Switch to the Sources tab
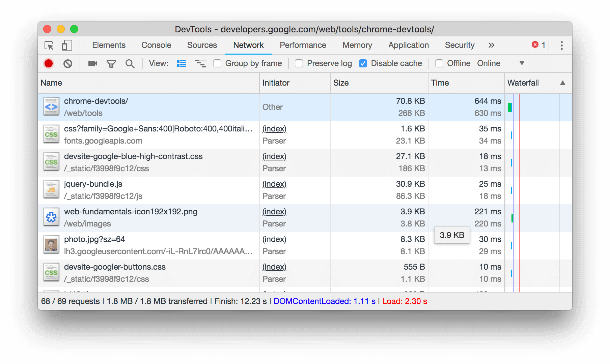Screen dimensions: 610x364 click(202, 45)
